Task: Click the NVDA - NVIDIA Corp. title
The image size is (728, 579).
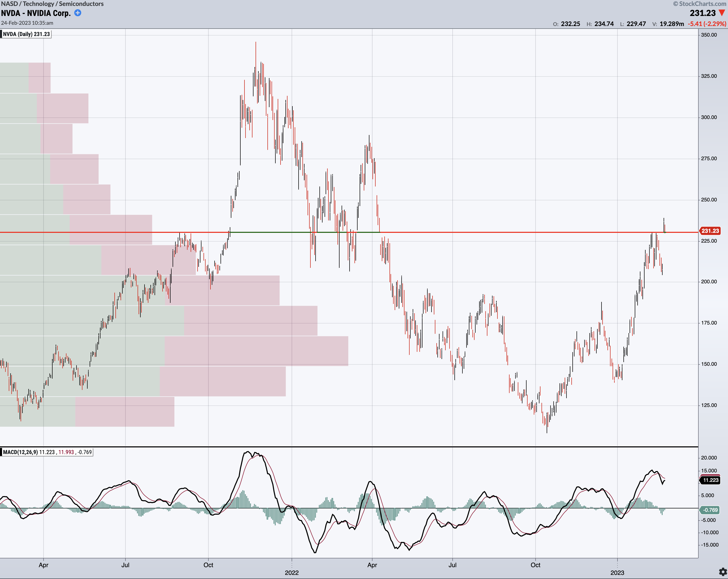Action: (x=36, y=13)
